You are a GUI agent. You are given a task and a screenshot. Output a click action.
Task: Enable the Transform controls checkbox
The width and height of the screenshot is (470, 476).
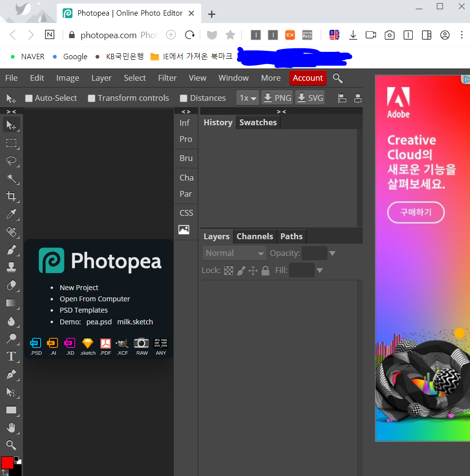tap(92, 98)
